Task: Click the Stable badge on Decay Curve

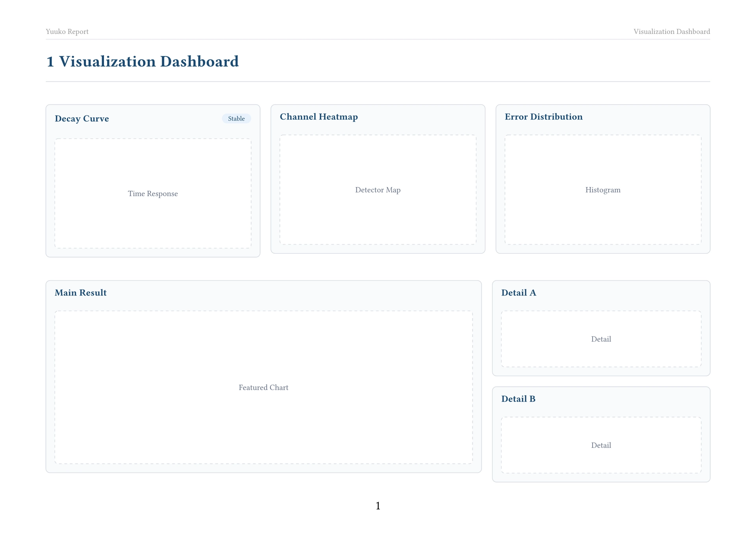Action: (236, 119)
